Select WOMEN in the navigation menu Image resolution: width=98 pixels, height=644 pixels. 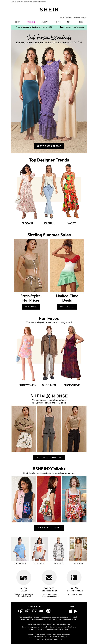click(31, 22)
